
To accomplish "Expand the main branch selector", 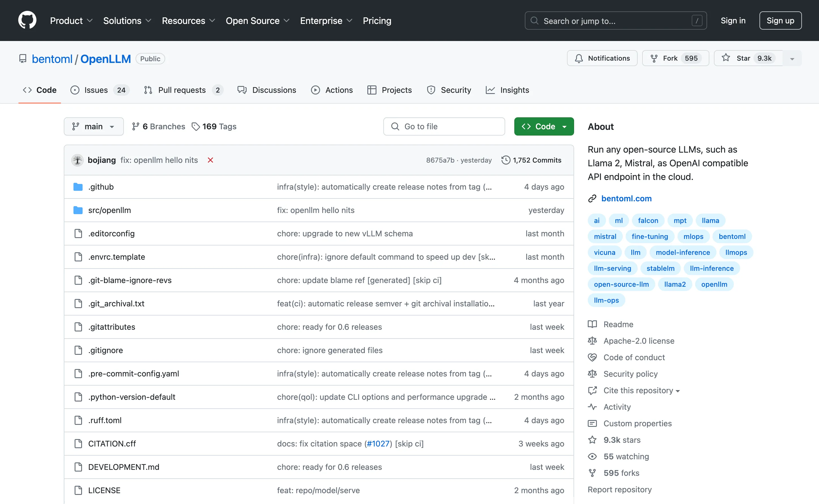I will pyautogui.click(x=94, y=126).
